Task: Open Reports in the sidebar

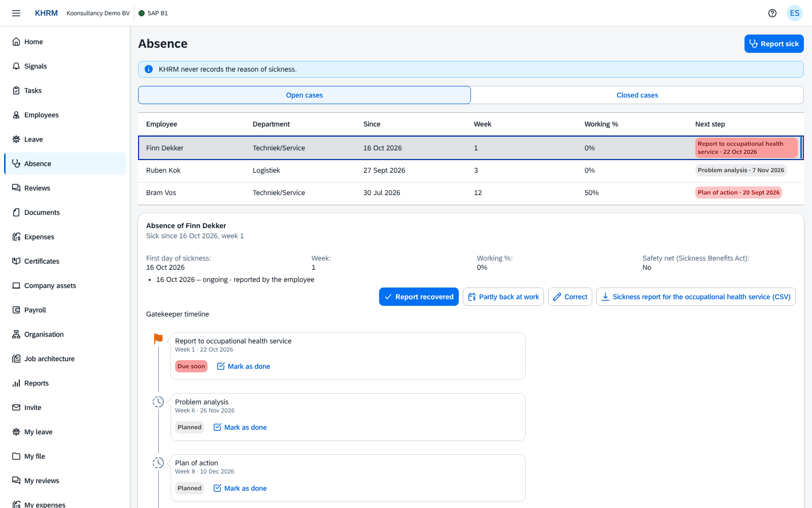Action: pos(65,383)
